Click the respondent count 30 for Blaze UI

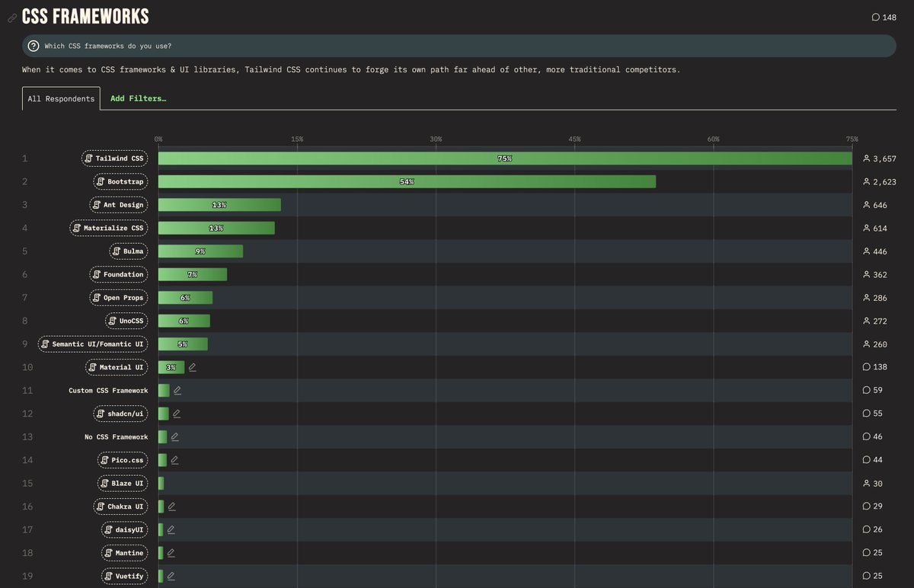872,484
